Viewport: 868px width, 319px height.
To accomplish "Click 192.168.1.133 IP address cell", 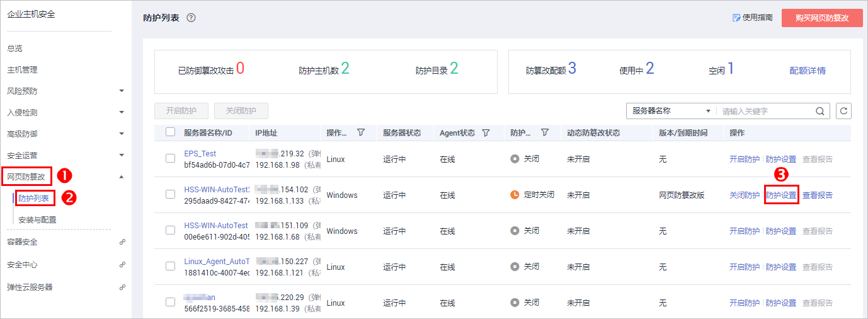I will [x=280, y=200].
